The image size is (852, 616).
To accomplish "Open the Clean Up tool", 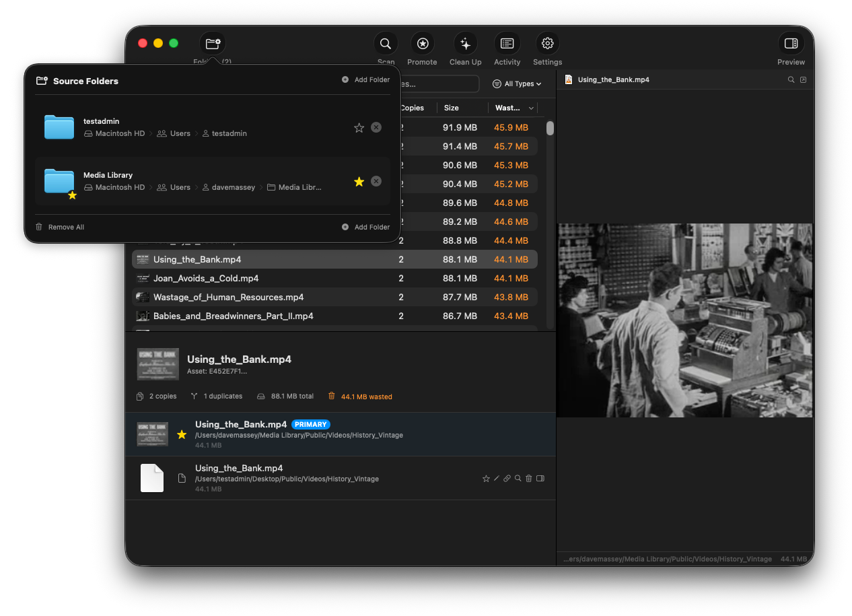I will [x=465, y=43].
